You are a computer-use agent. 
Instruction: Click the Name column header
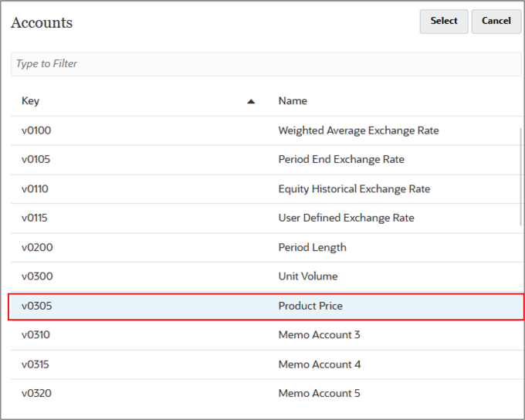click(293, 101)
